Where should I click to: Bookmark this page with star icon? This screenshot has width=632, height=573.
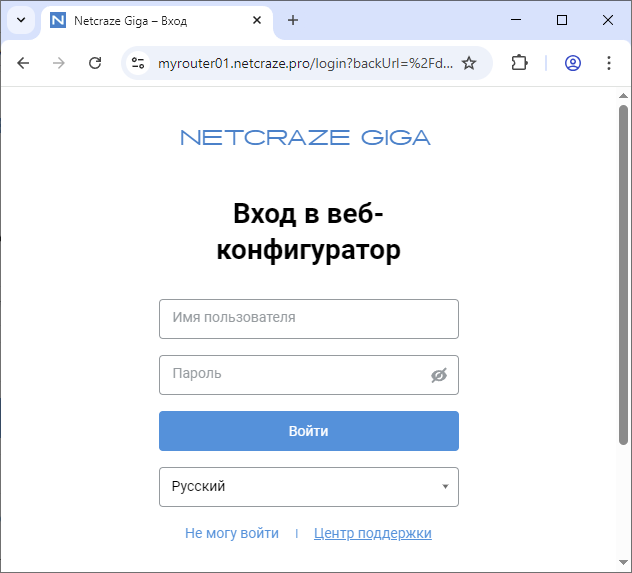pos(469,63)
